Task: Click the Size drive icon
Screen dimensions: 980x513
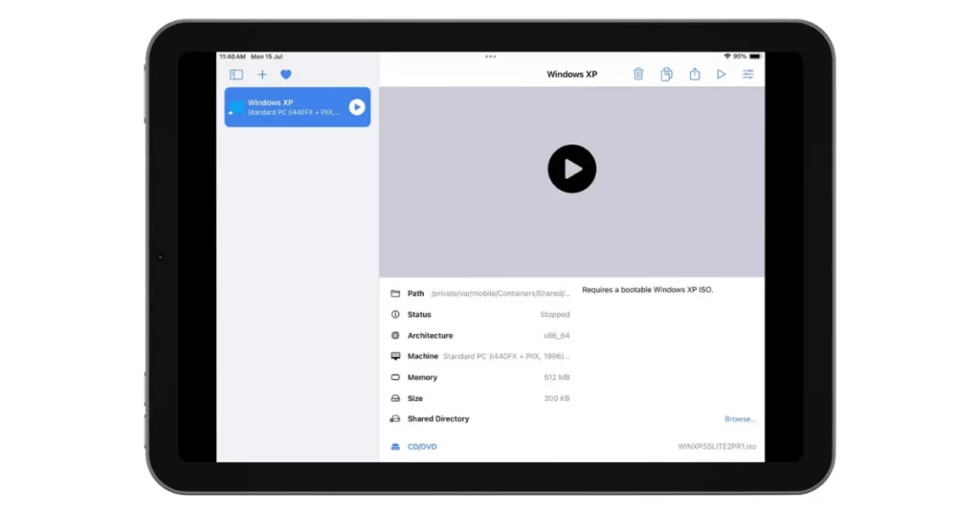Action: [x=395, y=398]
